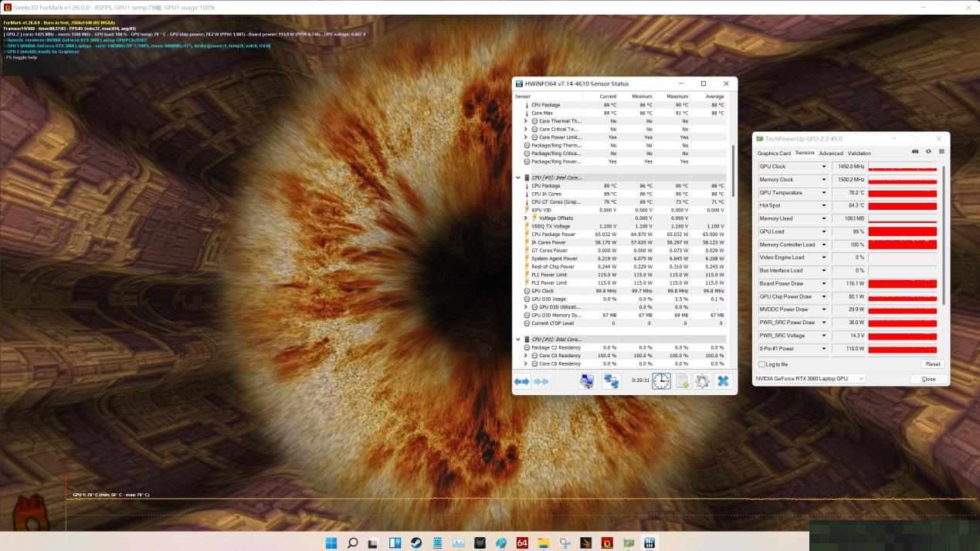Open File Explorer from taskbar
This screenshot has height=551, width=980.
[x=543, y=543]
